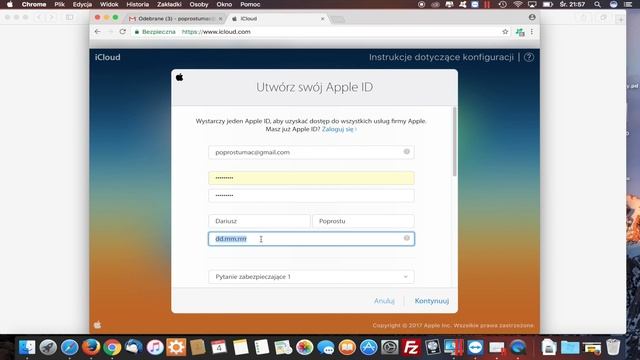
Task: Click the first name field containing Dariusz
Action: 259,221
